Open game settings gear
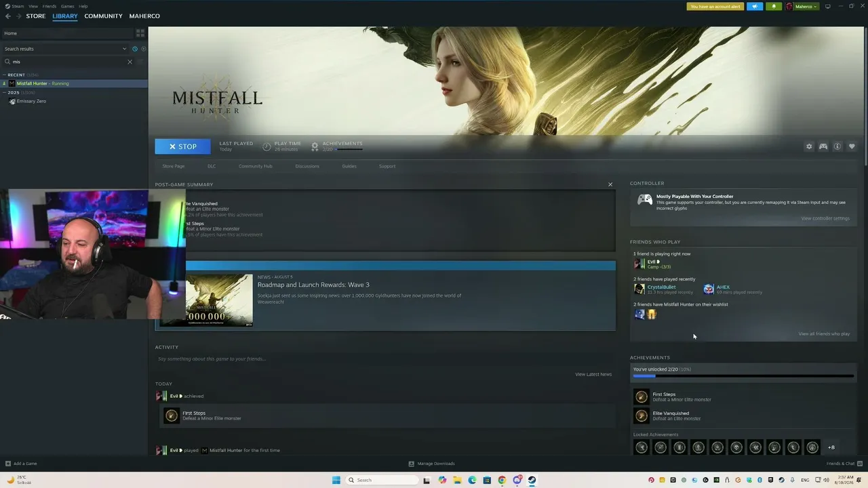The image size is (868, 488). (809, 146)
